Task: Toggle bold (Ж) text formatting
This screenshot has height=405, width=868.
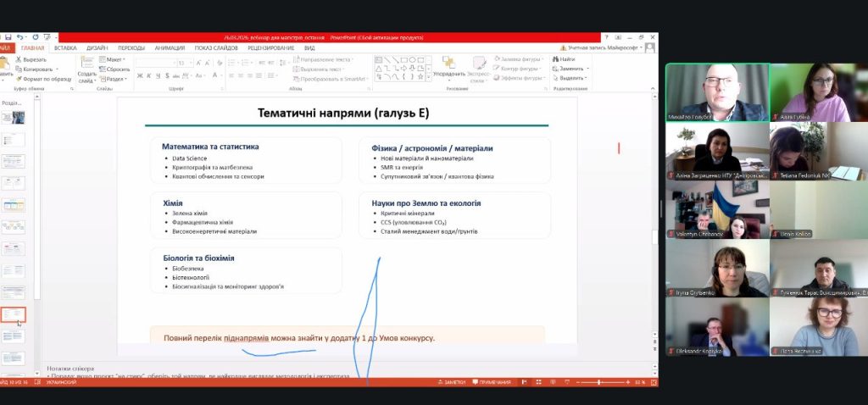Action: pos(140,75)
